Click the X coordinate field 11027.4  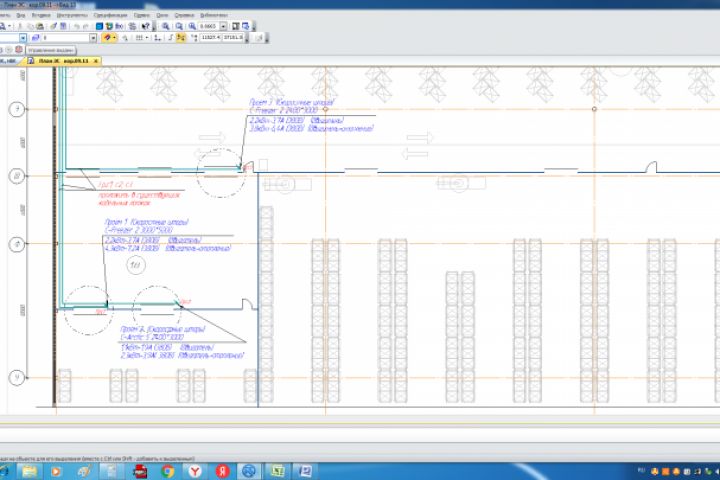[x=211, y=37]
